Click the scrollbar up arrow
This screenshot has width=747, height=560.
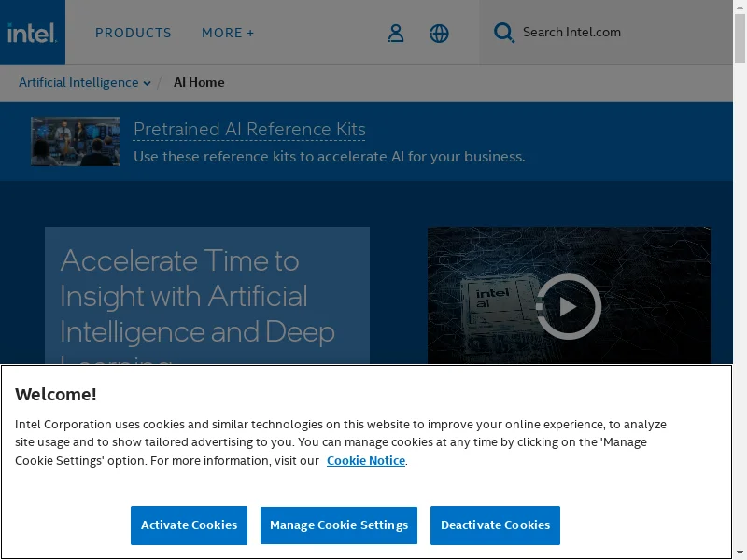(740, 7)
